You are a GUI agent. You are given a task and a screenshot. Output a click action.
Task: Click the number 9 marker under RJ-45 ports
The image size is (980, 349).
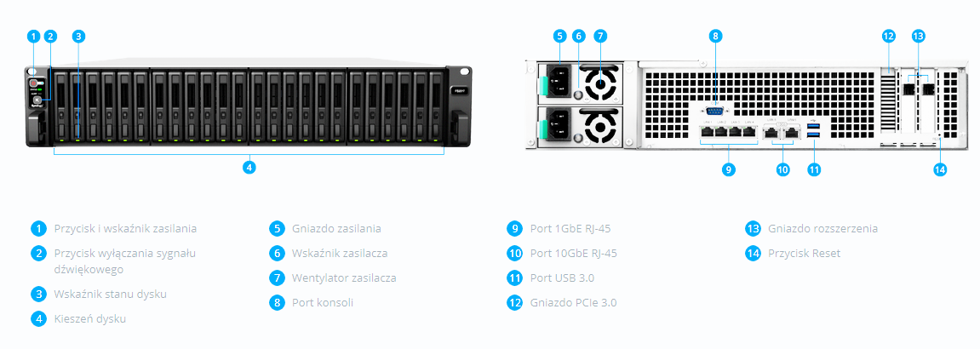728,169
